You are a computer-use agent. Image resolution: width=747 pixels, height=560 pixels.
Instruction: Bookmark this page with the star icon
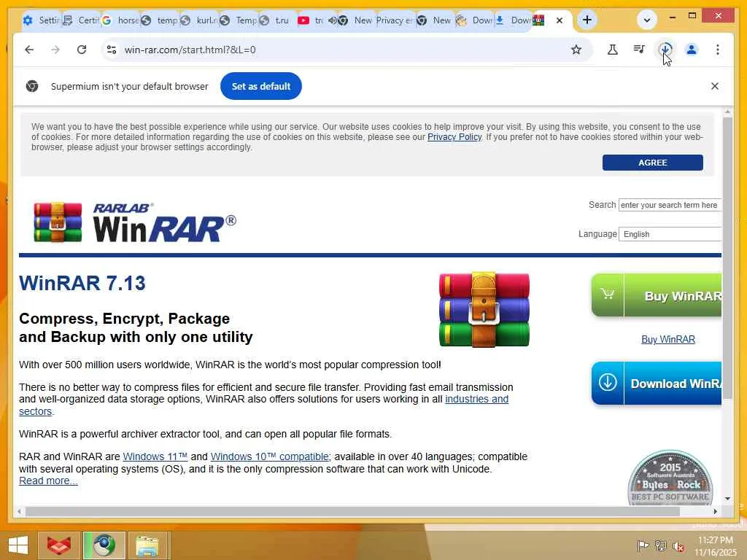tap(576, 50)
